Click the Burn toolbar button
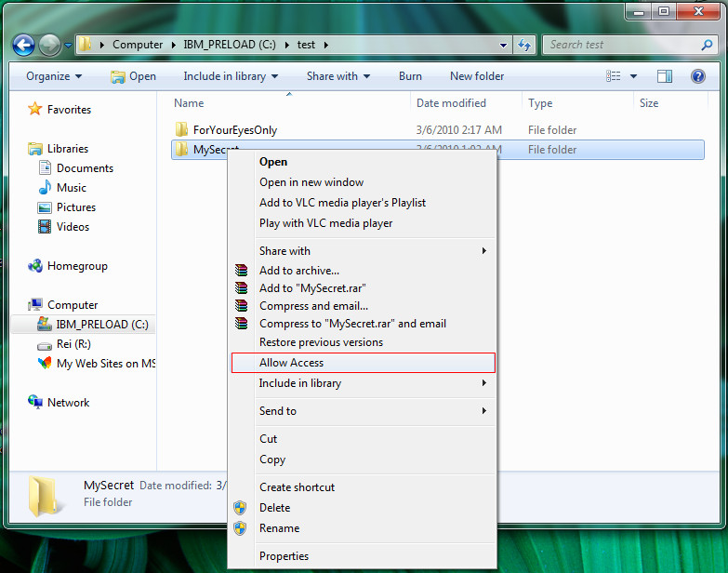Viewport: 728px width, 573px height. tap(410, 76)
